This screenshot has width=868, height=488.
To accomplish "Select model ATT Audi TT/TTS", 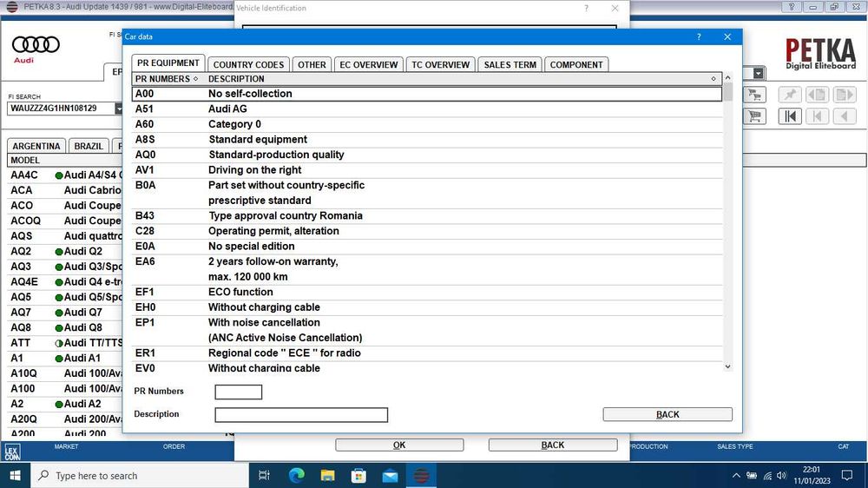I will (65, 343).
